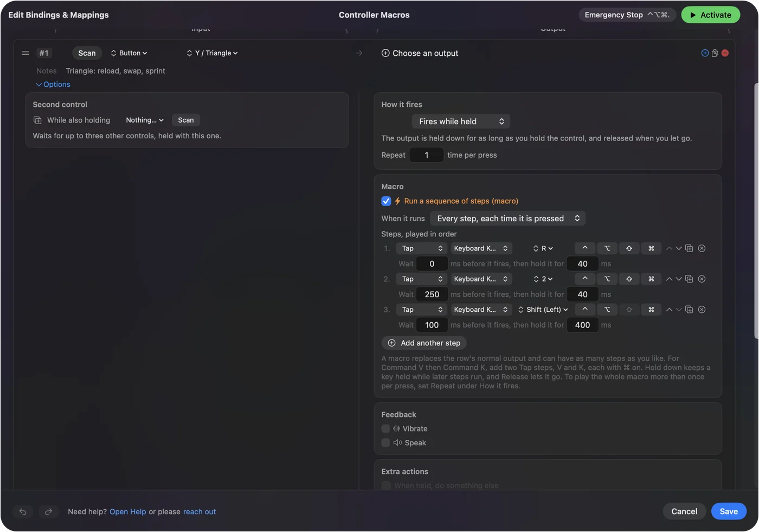Add a new binding with the blue plus icon
The width and height of the screenshot is (759, 532).
(705, 53)
